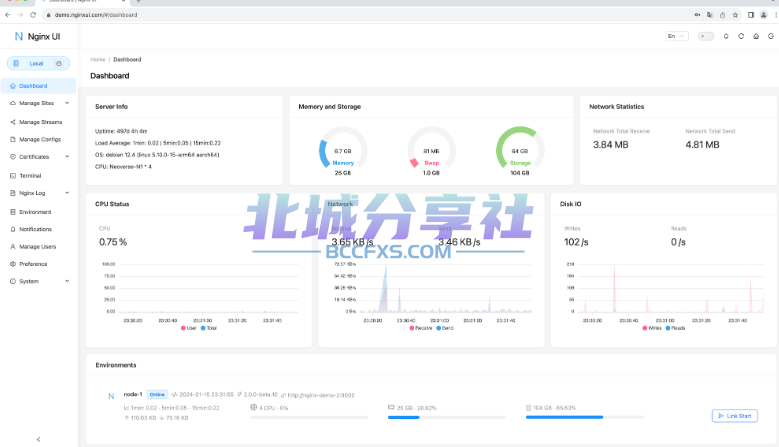
Task: Click the Environment database icon
Action: coord(13,212)
